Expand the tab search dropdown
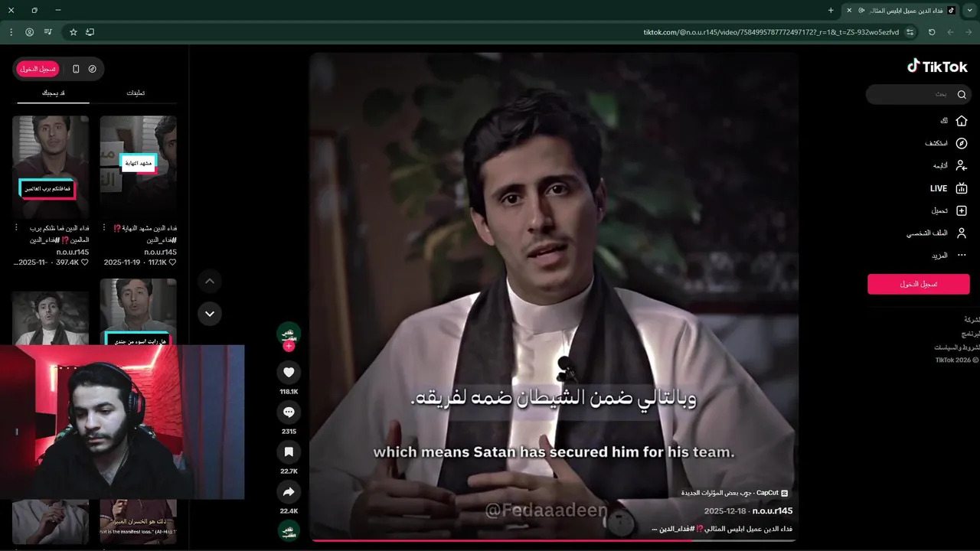The height and width of the screenshot is (551, 980). coord(969,10)
